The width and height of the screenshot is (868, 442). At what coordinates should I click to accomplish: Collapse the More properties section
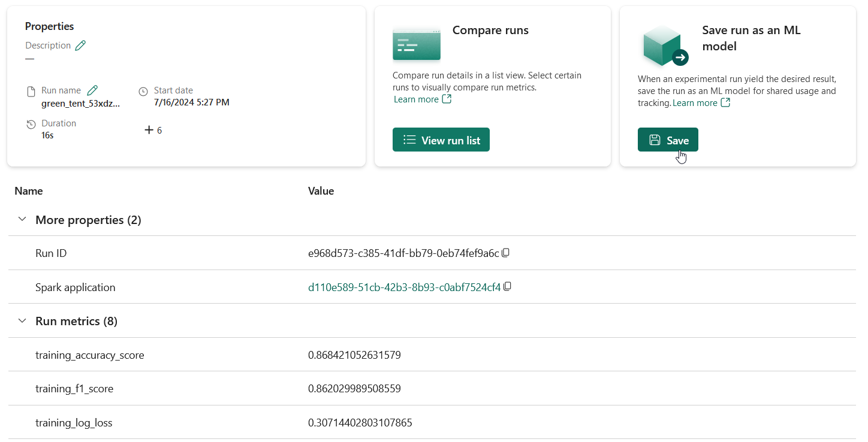point(22,220)
